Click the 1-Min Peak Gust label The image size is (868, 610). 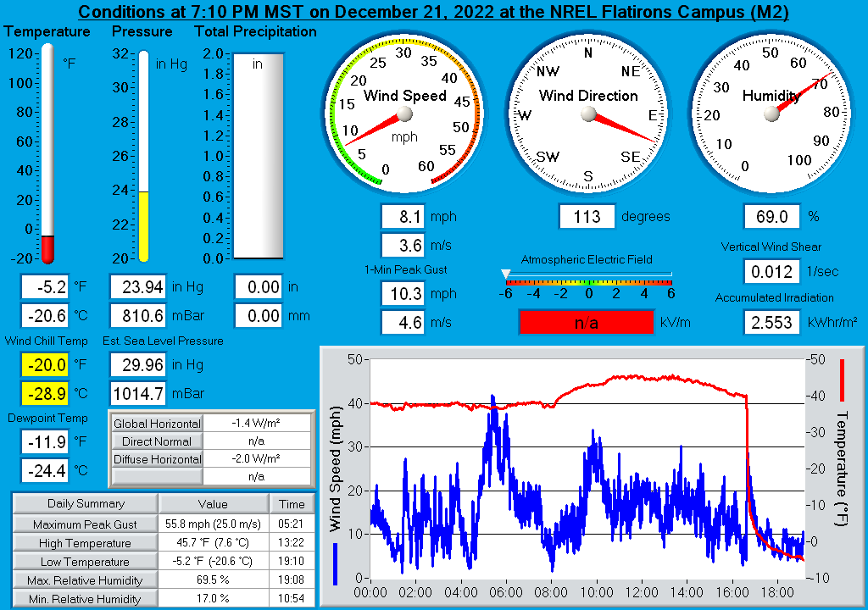point(406,269)
